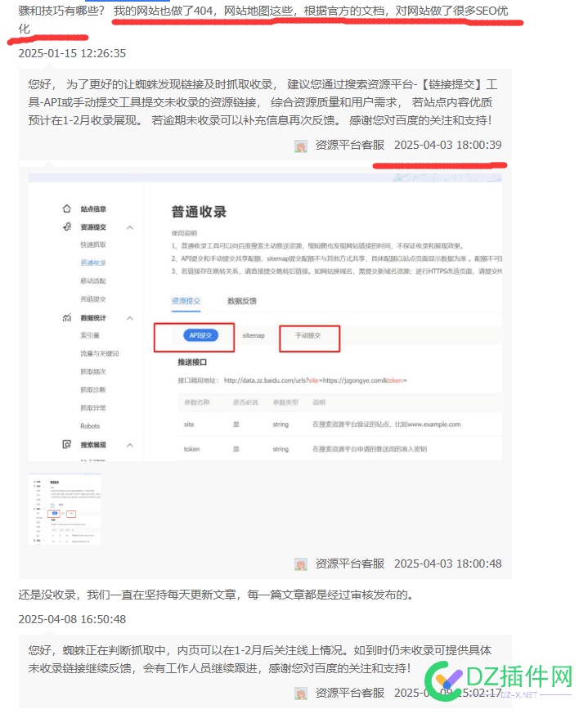This screenshot has width=588, height=714.
Task: Open 抓取诊断 under 数据统计
Action: coord(93,390)
